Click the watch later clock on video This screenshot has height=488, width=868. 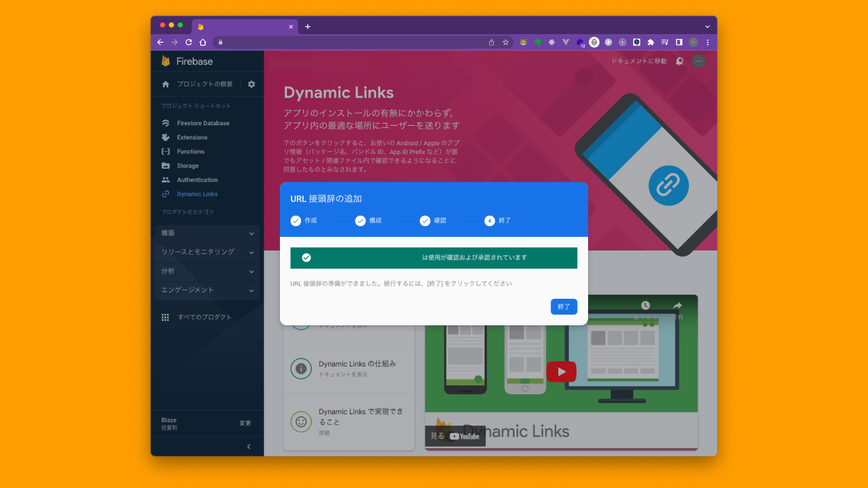646,306
